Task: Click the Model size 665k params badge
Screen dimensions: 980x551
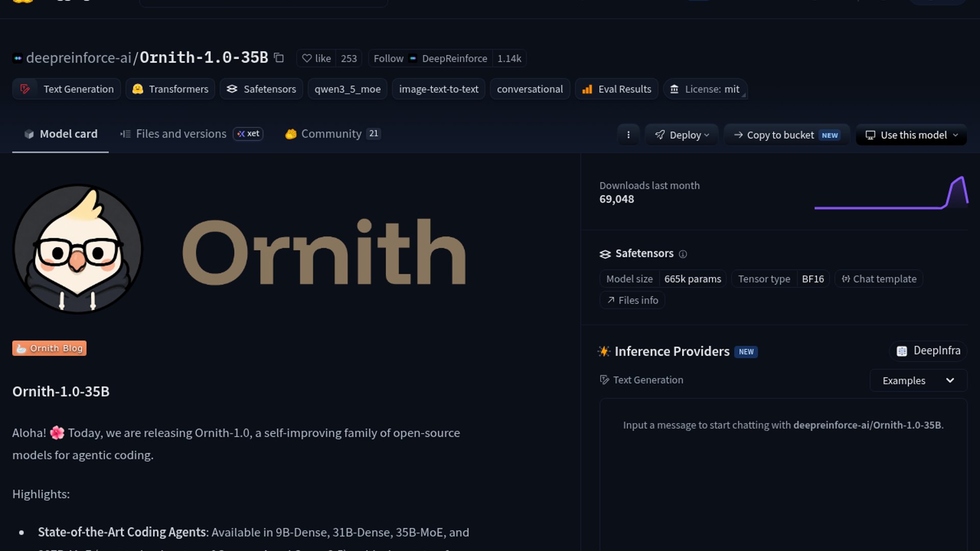Action: [663, 279]
